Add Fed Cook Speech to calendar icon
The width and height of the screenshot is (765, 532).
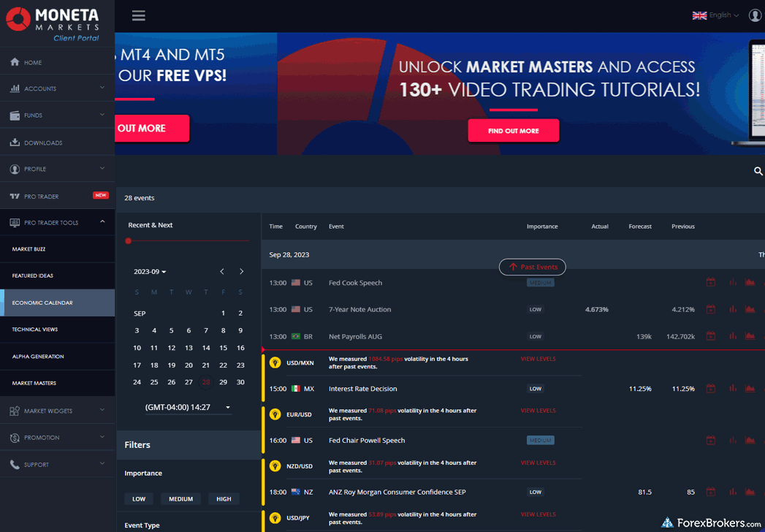[x=711, y=282]
